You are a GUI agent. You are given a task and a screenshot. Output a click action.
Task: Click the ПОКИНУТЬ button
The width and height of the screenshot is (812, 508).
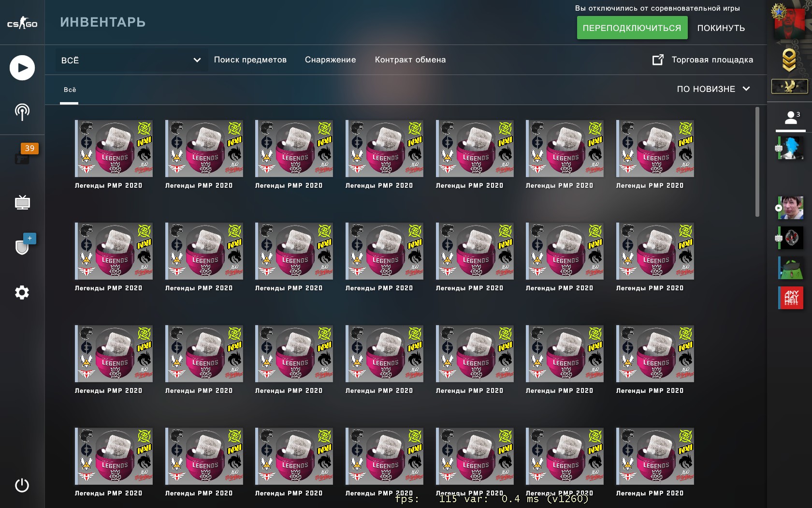[721, 28]
